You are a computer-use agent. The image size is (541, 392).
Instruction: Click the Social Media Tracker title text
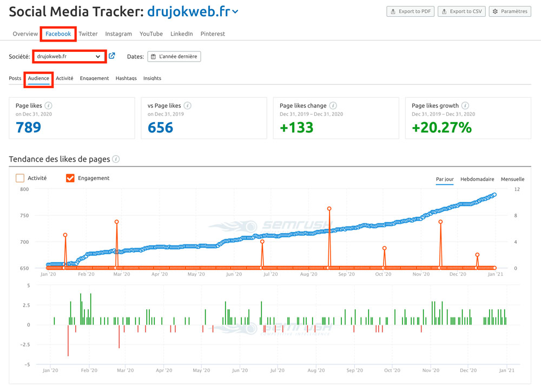pos(76,12)
